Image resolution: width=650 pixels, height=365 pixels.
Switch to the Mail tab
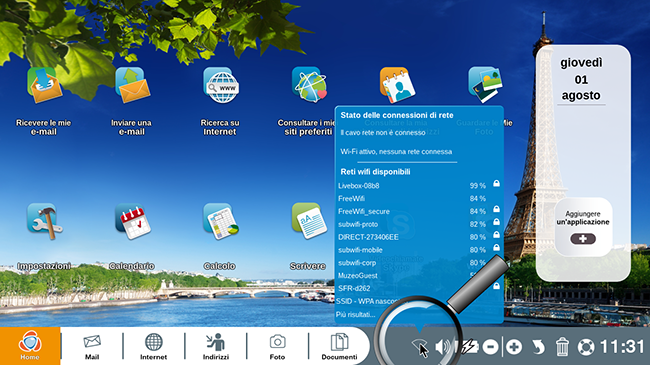click(92, 347)
